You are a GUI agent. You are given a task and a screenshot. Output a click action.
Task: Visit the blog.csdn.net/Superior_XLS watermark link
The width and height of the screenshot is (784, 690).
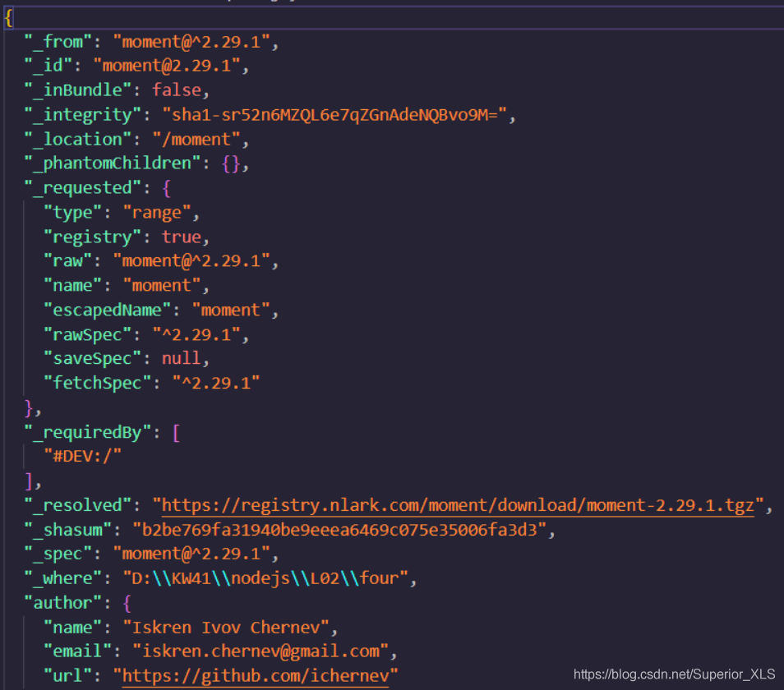click(676, 673)
